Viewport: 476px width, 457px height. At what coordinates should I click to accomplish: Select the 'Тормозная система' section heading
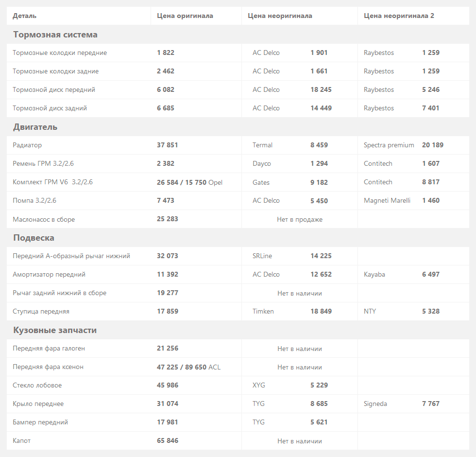(55, 35)
